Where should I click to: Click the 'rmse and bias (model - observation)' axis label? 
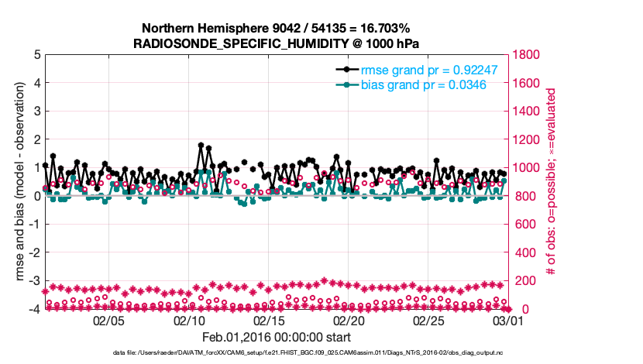[12, 182]
